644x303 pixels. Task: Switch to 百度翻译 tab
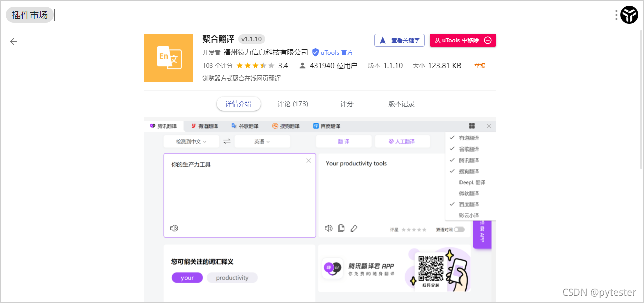[326, 126]
